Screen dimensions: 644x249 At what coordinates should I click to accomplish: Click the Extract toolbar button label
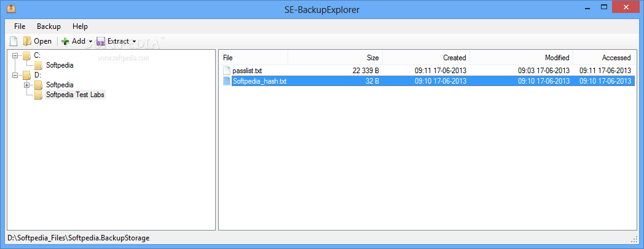(118, 41)
